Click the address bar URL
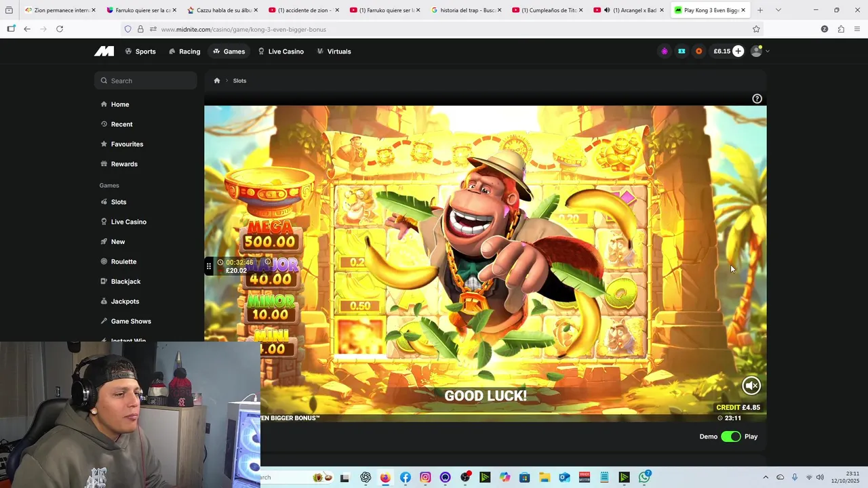The width and height of the screenshot is (868, 488). [x=243, y=29]
